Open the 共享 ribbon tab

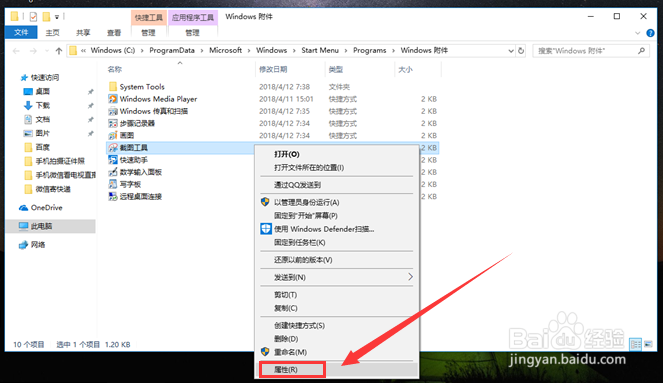pos(83,33)
